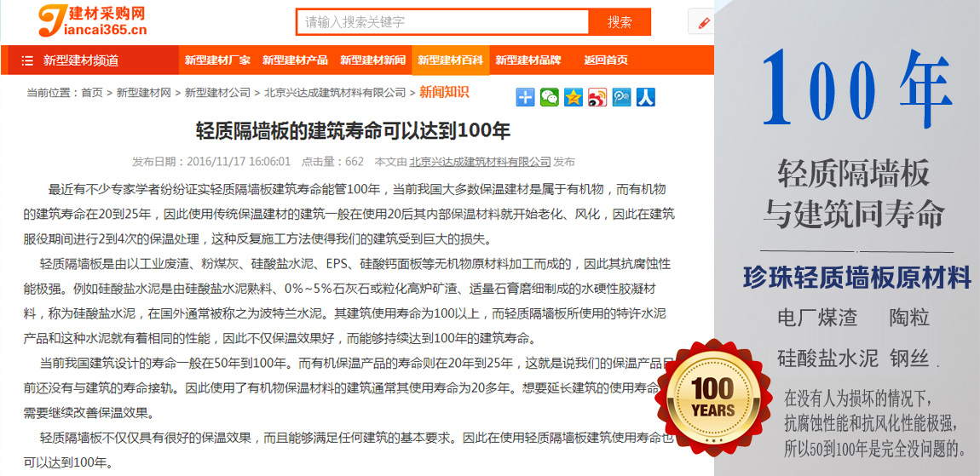Image resolution: width=980 pixels, height=476 pixels.
Task: Go to 新型建材新闻 nav tab
Action: pos(372,60)
